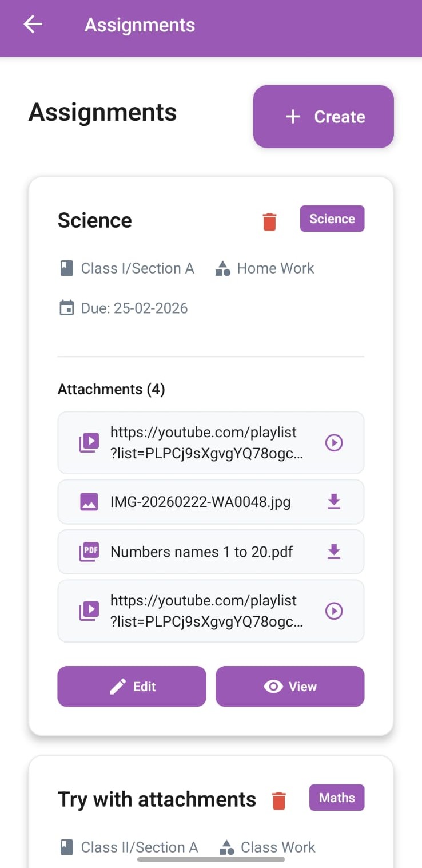422x868 pixels.
Task: Open the Numbers names 1 to 20.pdf file
Action: tap(201, 552)
